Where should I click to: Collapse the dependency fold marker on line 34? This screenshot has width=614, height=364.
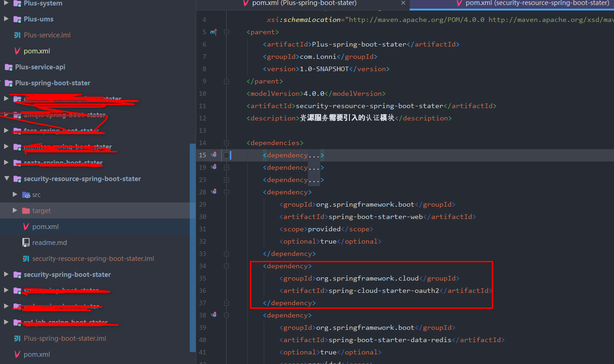226,266
